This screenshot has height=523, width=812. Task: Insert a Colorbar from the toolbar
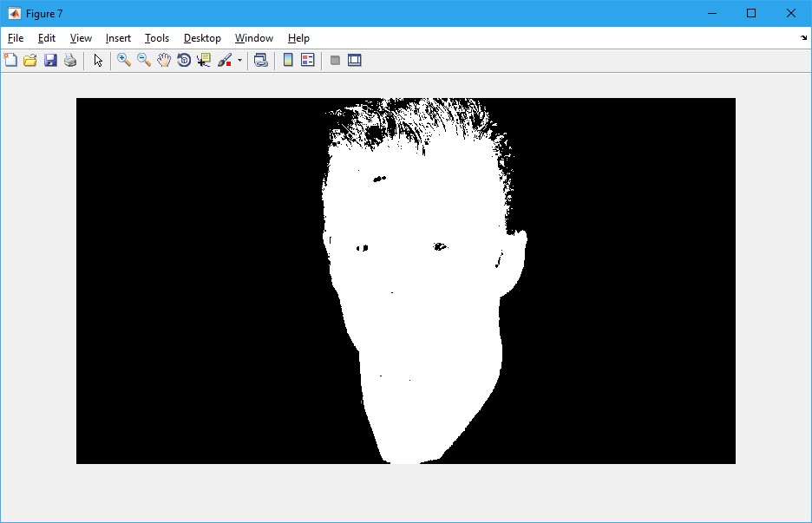point(288,60)
